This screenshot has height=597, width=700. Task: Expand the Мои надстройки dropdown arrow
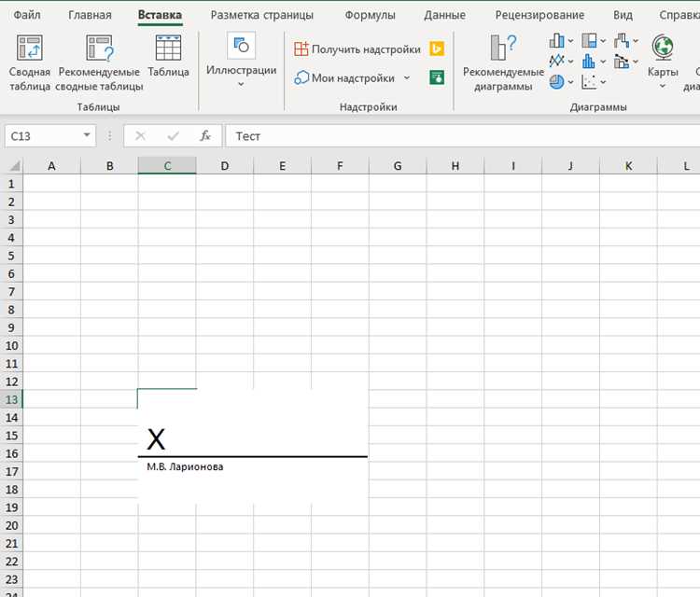click(407, 78)
